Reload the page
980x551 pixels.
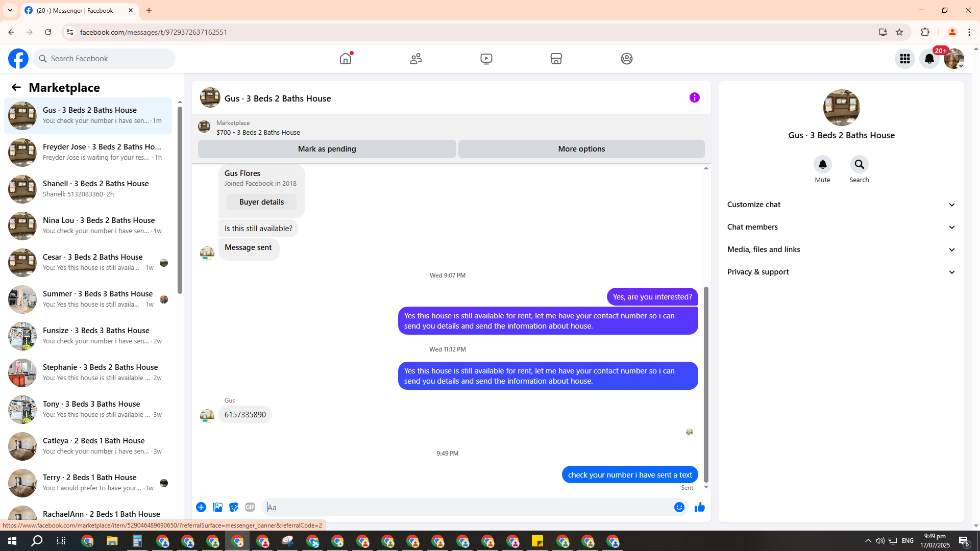[48, 32]
